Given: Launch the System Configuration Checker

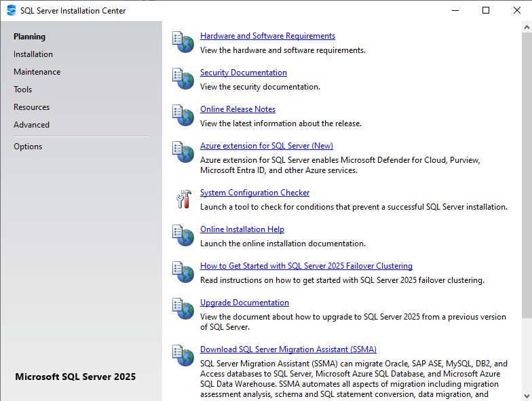Looking at the screenshot, I should (x=254, y=193).
